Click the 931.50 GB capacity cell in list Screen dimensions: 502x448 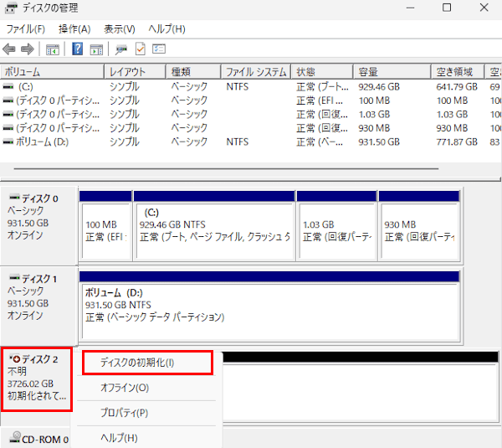(379, 142)
